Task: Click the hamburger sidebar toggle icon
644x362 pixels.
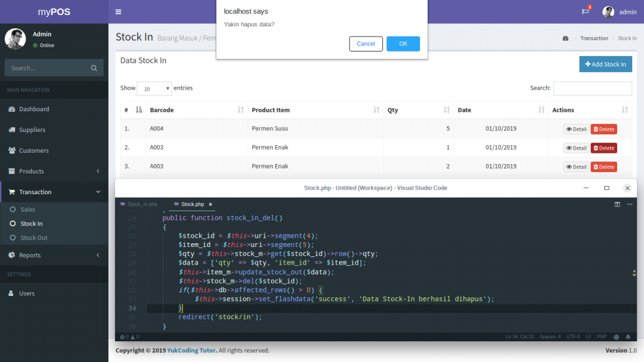Action: (x=118, y=12)
